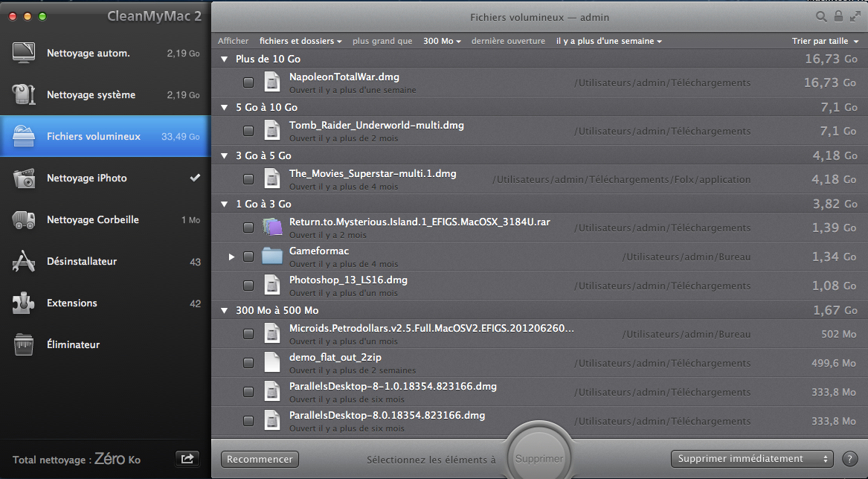868x479 pixels.
Task: Open the Supprimer immédiatement dropdown
Action: click(x=752, y=458)
